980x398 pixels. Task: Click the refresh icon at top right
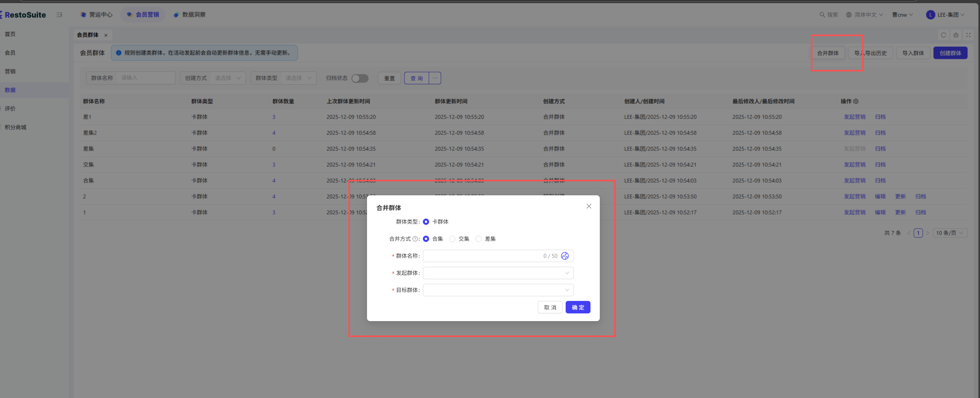[x=944, y=35]
